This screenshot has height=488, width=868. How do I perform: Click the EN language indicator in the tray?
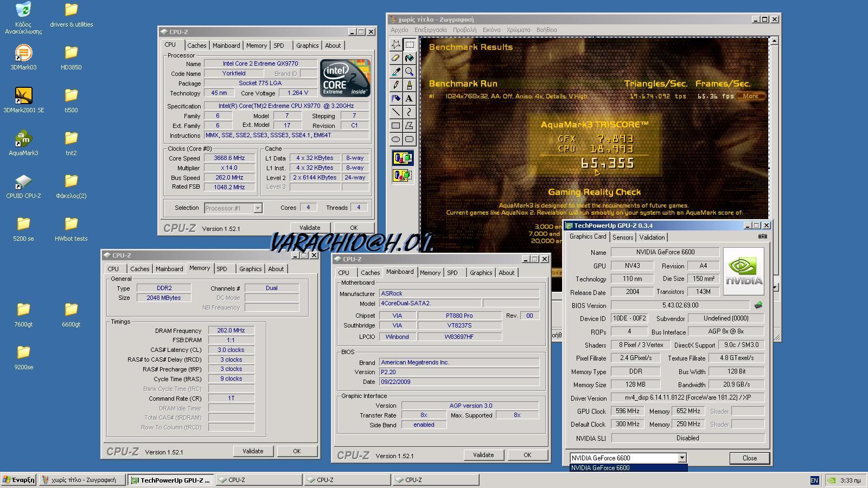[814, 480]
